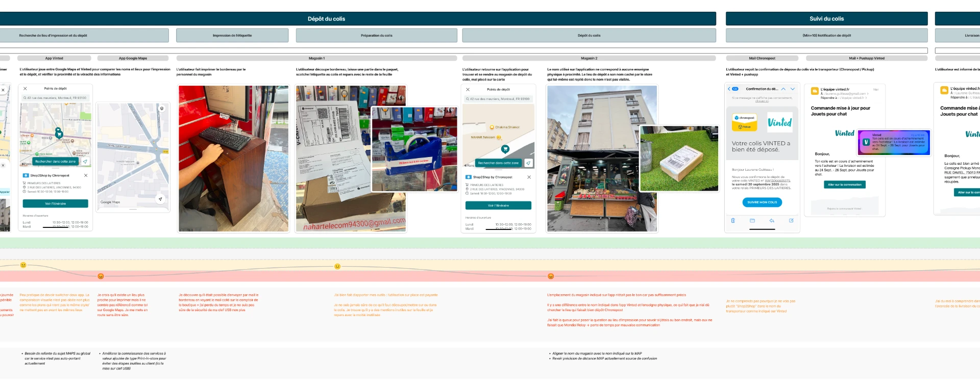
Task: Click Rechercher dans cette zone on the NAHAR Telecom map
Action: (498, 163)
